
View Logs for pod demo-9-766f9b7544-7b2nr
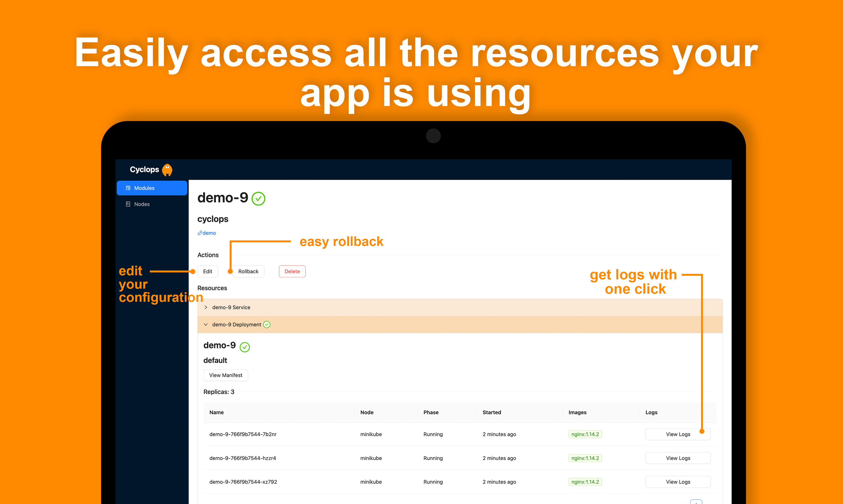point(678,434)
